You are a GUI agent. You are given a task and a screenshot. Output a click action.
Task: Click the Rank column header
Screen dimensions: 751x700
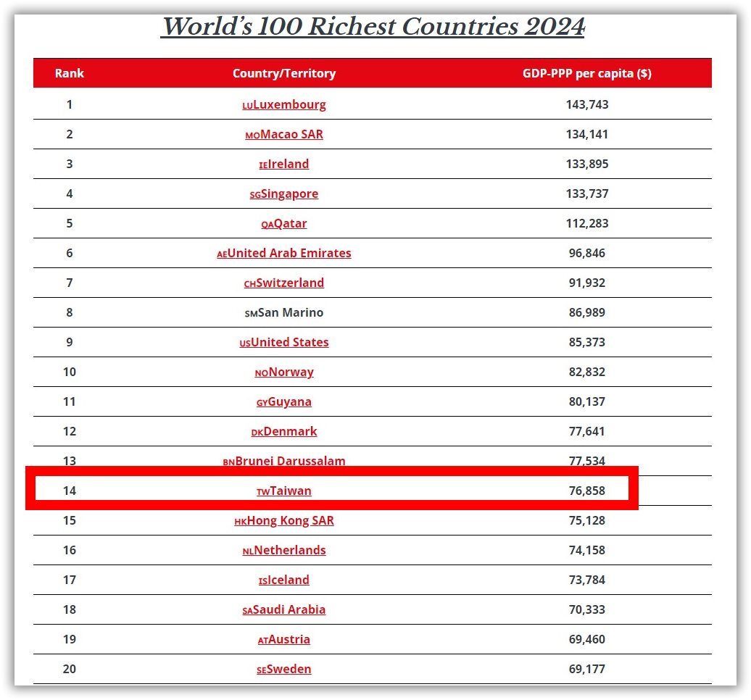point(70,73)
